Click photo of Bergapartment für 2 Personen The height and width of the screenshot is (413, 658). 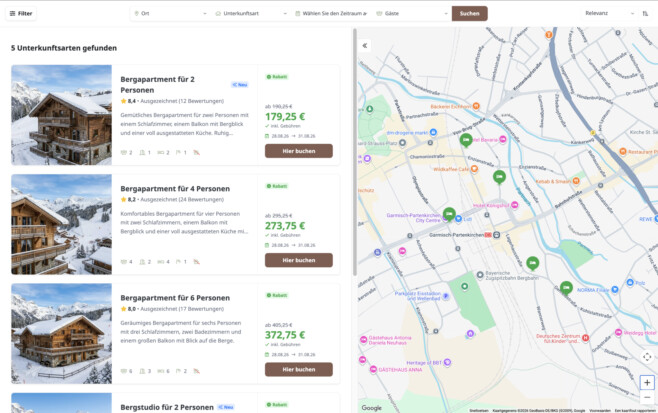61,115
